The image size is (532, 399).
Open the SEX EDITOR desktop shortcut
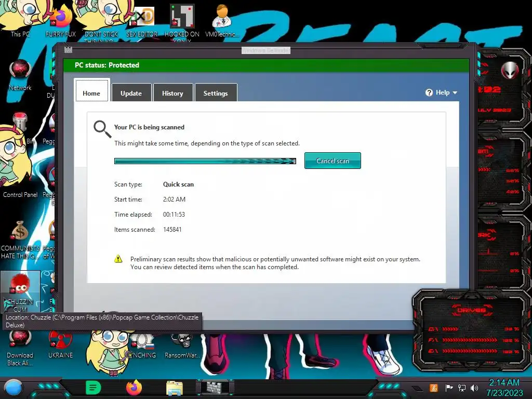pos(142,21)
